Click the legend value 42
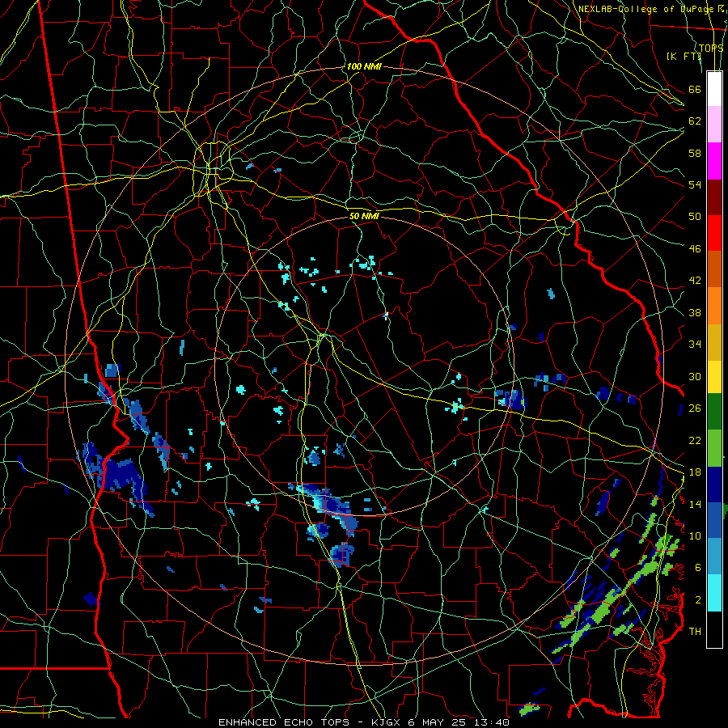The height and width of the screenshot is (728, 728). tap(695, 281)
